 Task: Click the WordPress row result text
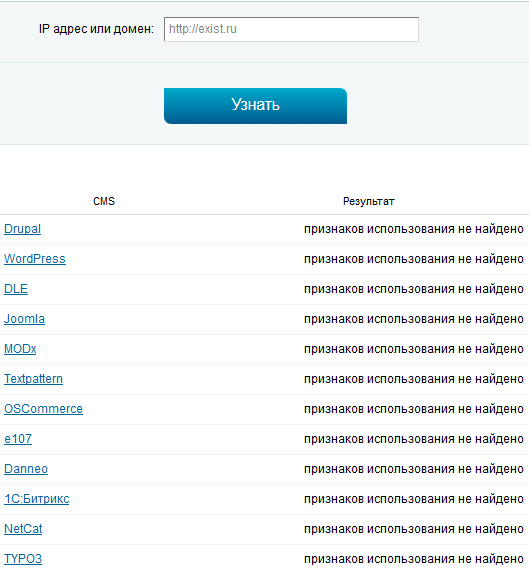click(x=414, y=260)
